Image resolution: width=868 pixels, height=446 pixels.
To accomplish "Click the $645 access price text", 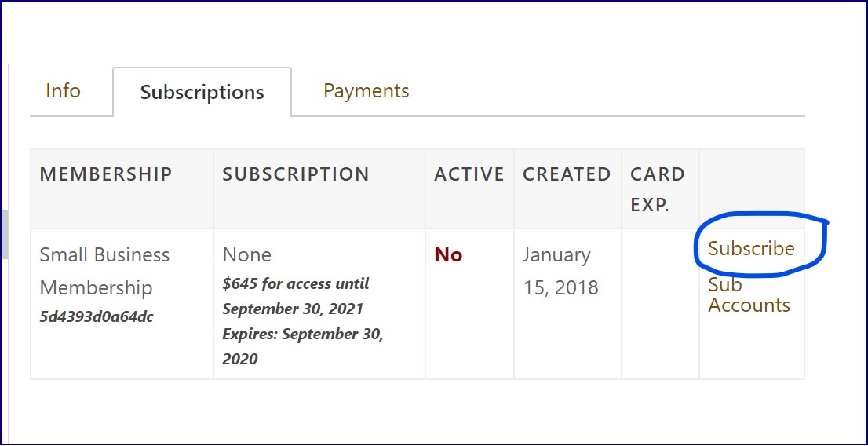I will [x=296, y=295].
